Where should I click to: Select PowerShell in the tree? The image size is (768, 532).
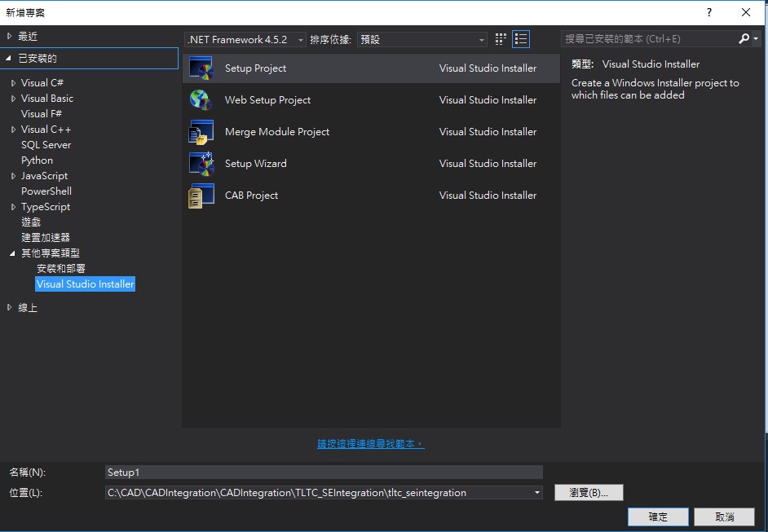pos(46,191)
